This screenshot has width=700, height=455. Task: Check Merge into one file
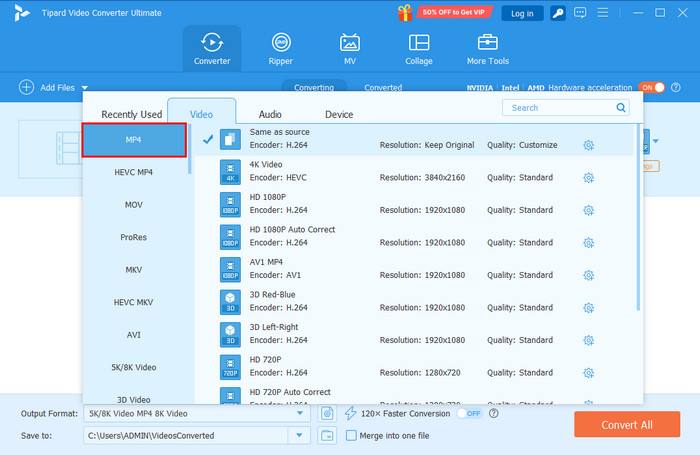pyautogui.click(x=351, y=435)
